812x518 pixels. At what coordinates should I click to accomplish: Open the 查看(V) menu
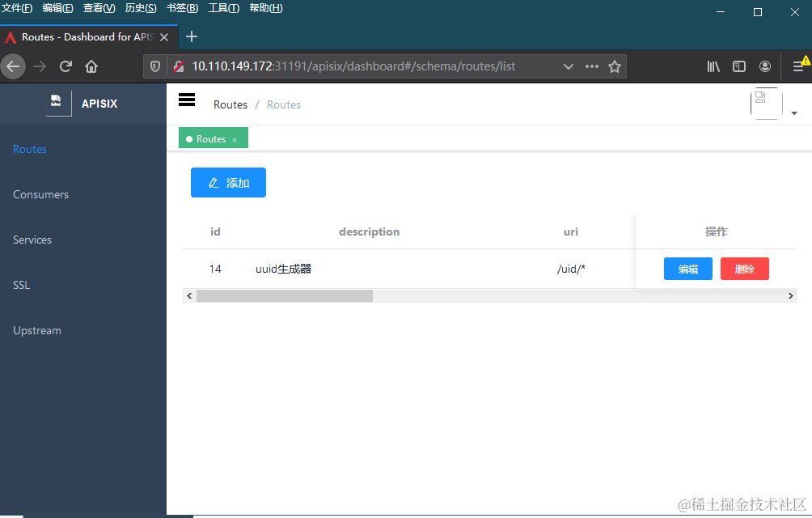click(99, 8)
